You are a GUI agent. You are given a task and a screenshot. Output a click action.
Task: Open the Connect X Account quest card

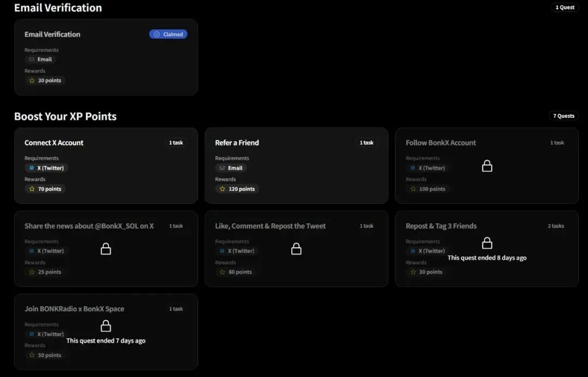pyautogui.click(x=106, y=166)
